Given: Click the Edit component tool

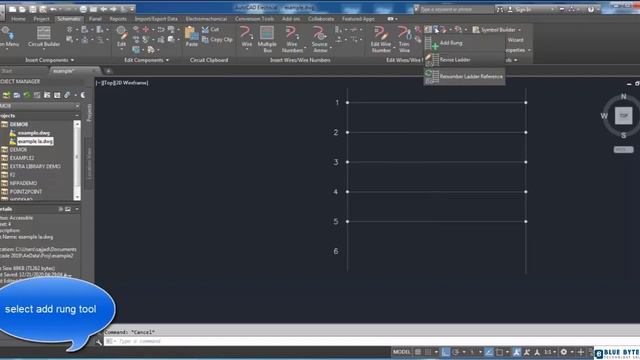Looking at the screenshot, I should (122, 37).
